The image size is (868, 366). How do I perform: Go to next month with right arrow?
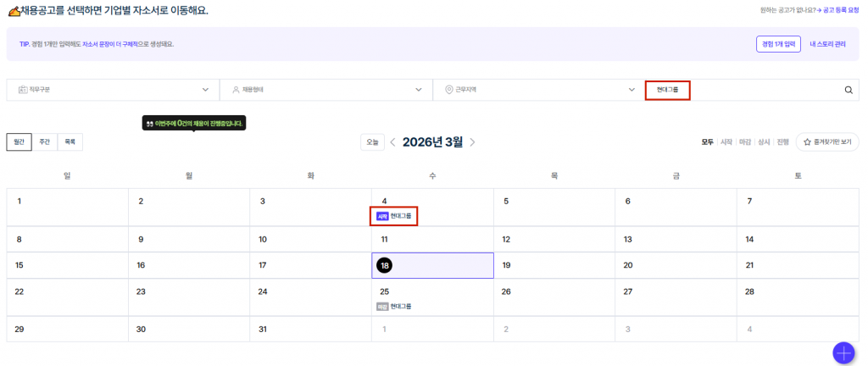pos(472,142)
